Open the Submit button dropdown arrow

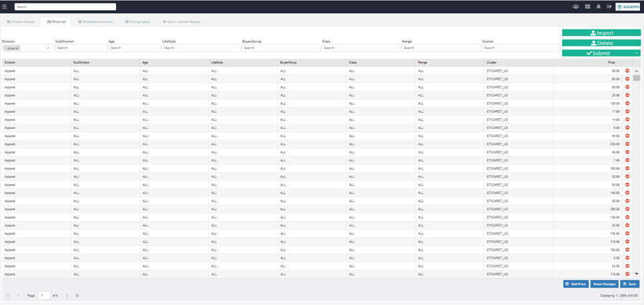pyautogui.click(x=637, y=53)
